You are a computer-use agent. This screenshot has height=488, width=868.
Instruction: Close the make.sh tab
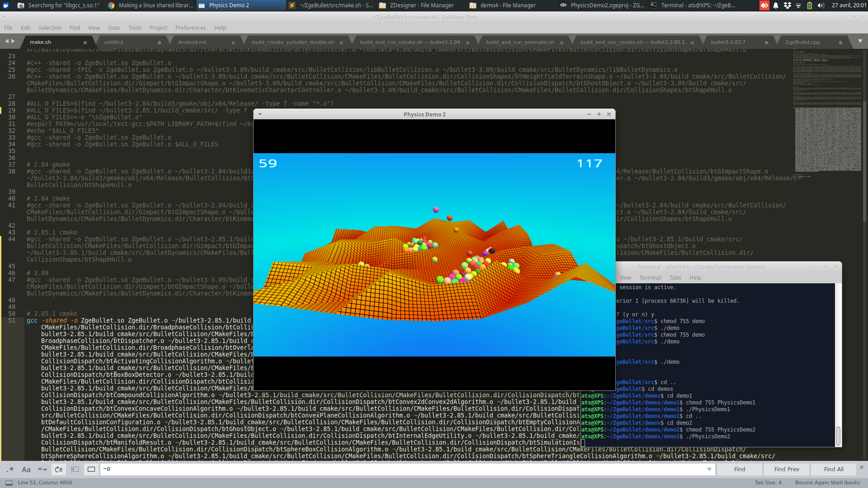click(x=85, y=42)
